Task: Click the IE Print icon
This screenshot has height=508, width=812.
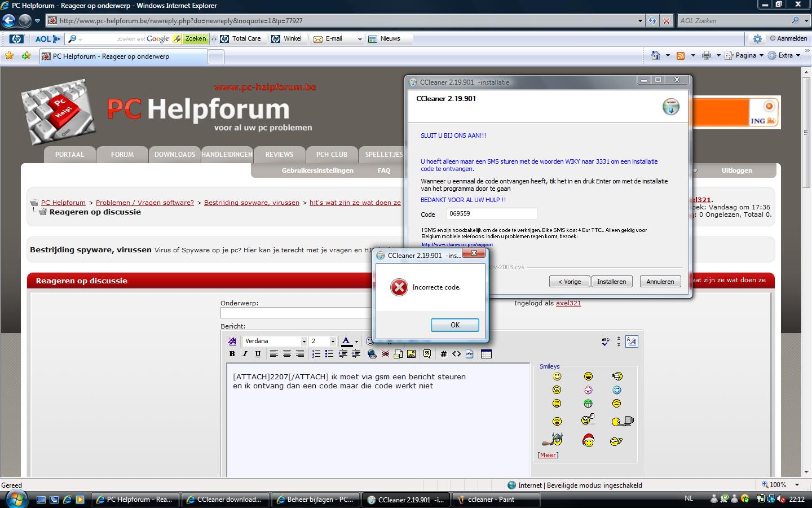Action: pos(707,55)
